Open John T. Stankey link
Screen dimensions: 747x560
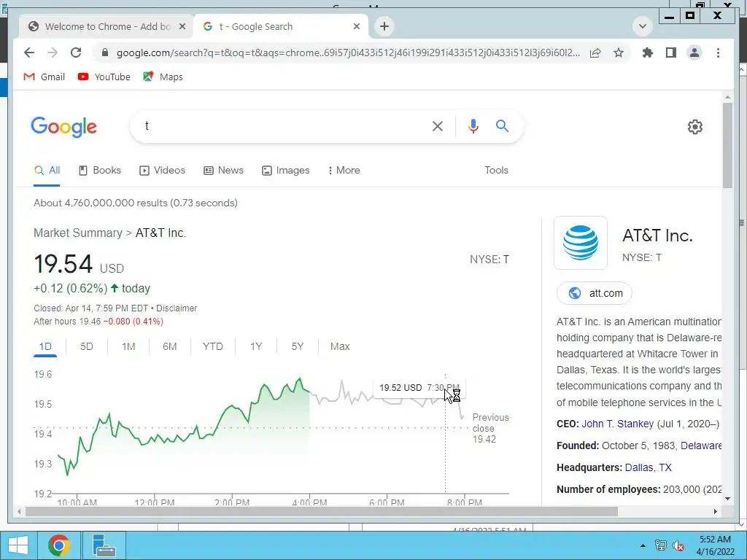(617, 424)
